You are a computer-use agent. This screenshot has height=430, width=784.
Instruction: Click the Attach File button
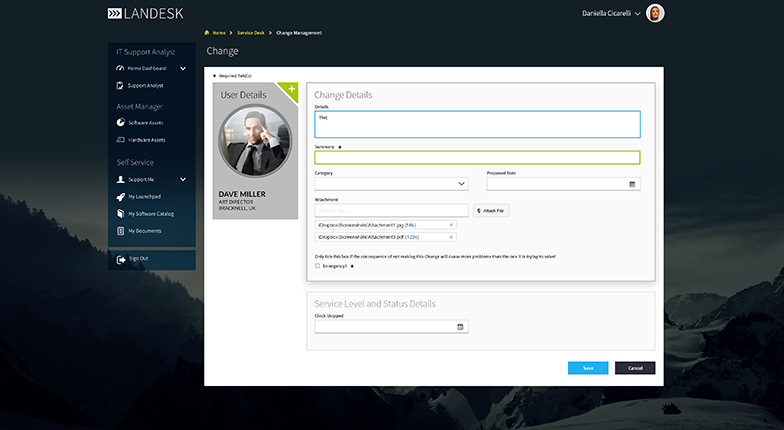pos(492,211)
